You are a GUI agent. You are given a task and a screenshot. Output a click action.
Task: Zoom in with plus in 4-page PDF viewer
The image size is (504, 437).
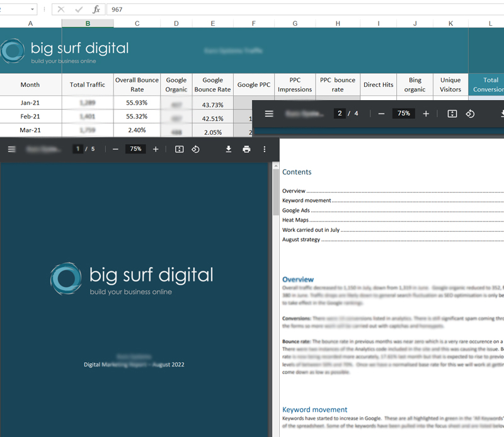[x=426, y=114]
